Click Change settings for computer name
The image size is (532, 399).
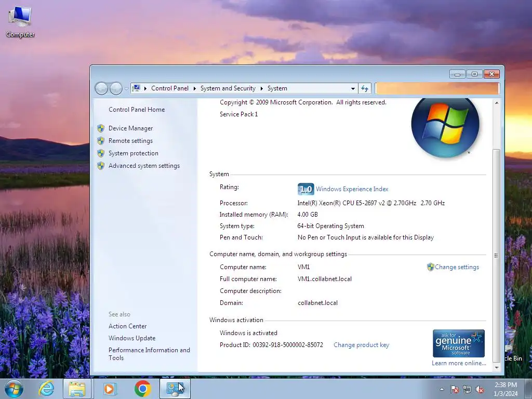[457, 267]
